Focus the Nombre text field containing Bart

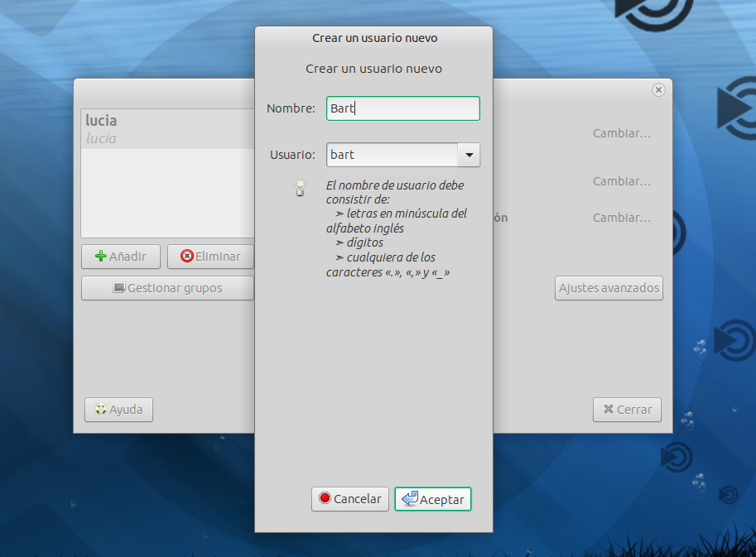[x=402, y=108]
